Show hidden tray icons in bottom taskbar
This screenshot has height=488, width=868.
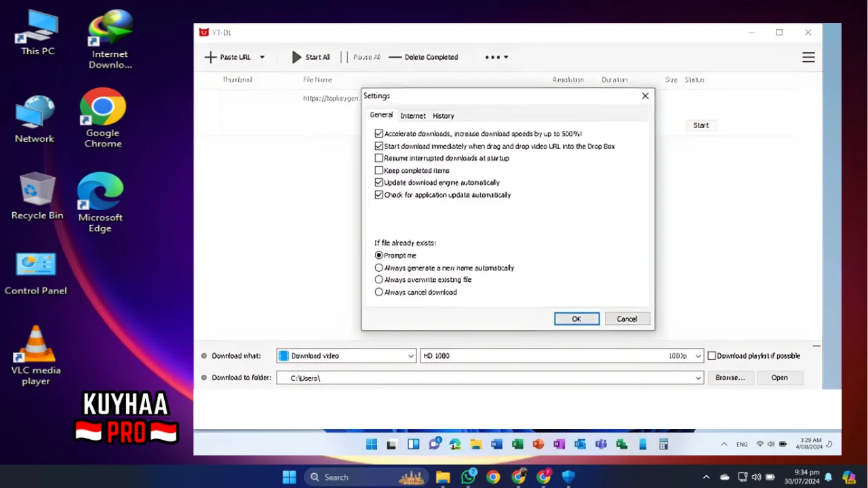click(x=706, y=477)
